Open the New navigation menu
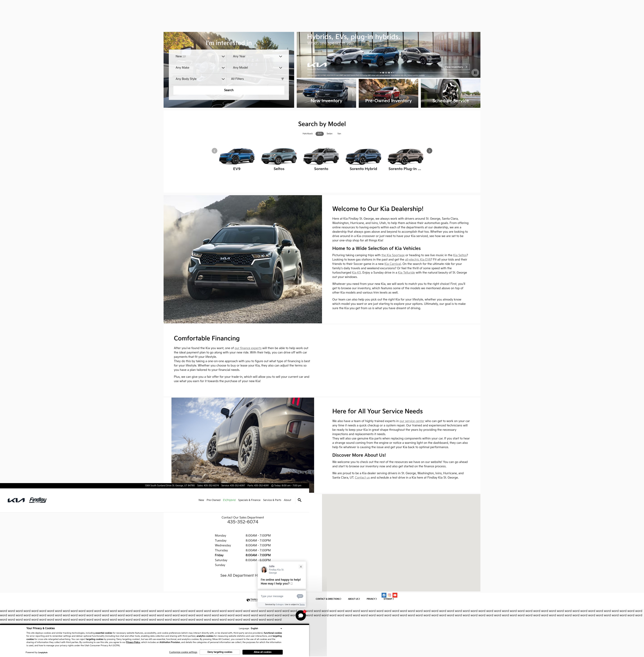The width and height of the screenshot is (644, 657). point(201,500)
